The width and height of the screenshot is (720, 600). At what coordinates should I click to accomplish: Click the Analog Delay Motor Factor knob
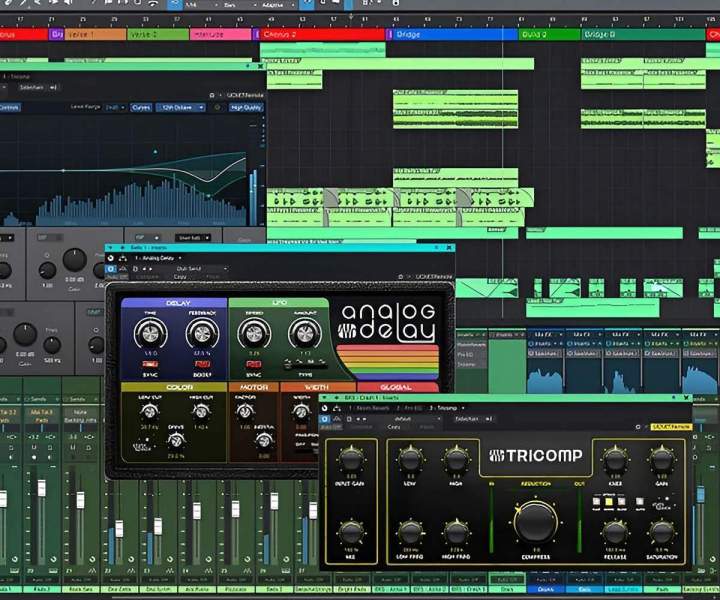245,411
